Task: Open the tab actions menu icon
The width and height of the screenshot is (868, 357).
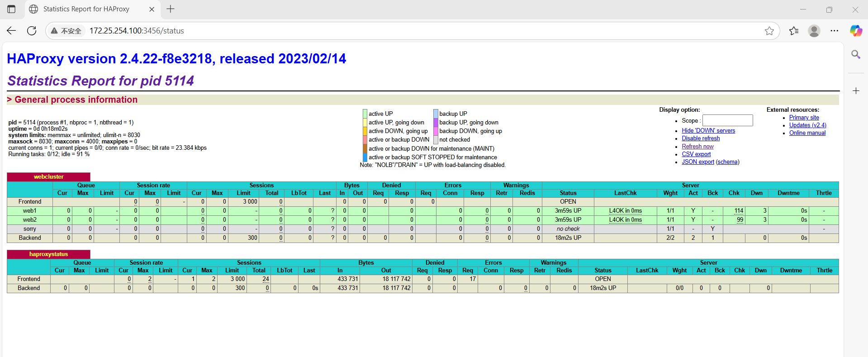Action: coord(11,9)
